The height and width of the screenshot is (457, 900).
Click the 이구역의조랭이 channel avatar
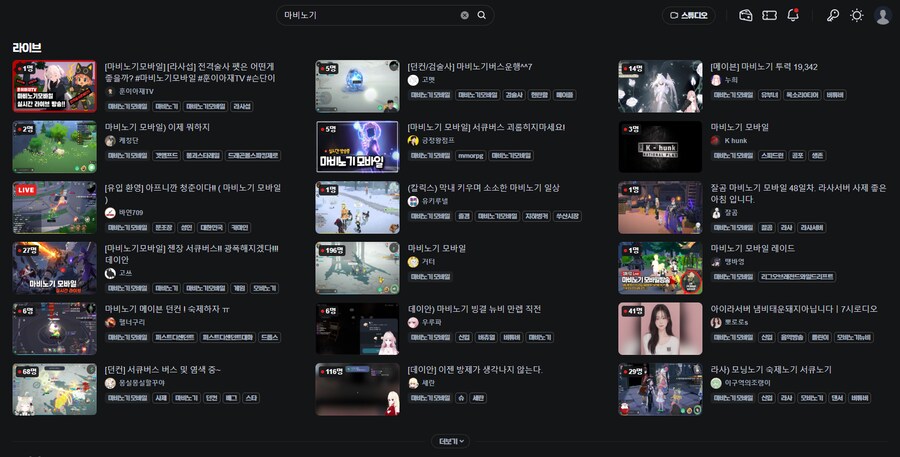(x=716, y=383)
